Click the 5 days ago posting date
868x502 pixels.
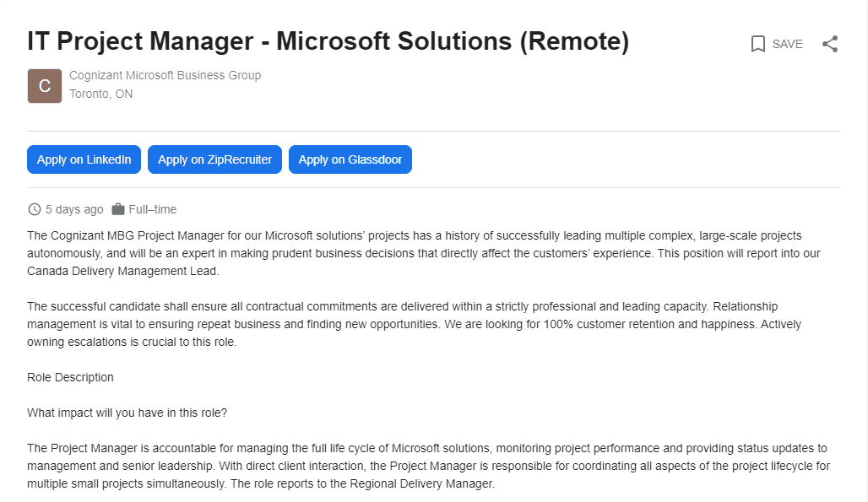point(74,209)
